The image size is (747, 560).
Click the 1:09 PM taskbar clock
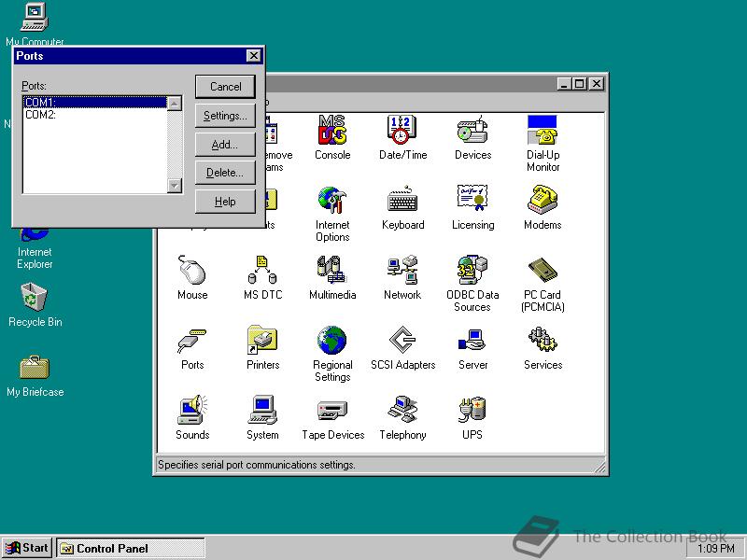coord(715,549)
